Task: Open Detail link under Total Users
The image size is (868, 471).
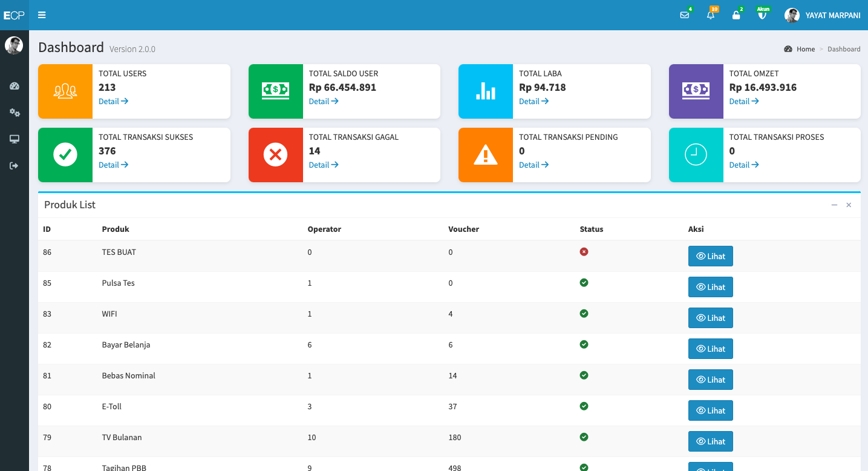Action: [113, 101]
